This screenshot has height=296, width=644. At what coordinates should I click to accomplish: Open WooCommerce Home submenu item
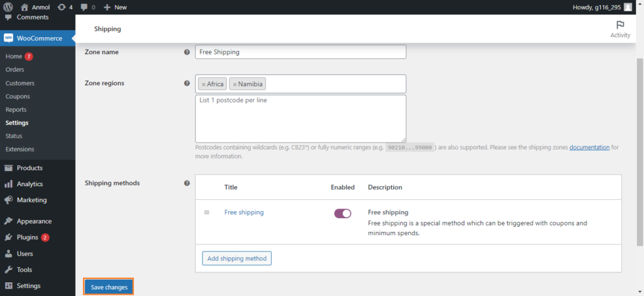14,56
